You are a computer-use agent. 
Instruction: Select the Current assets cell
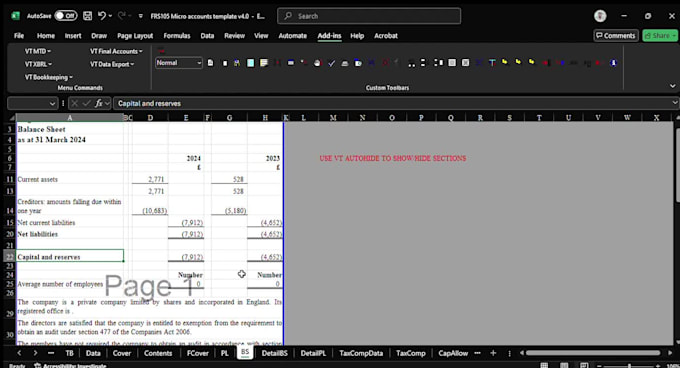pyautogui.click(x=70, y=179)
